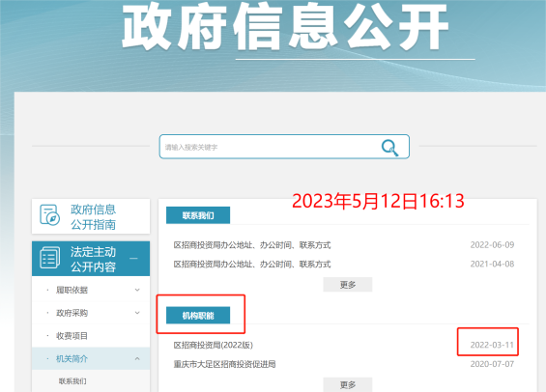Expand the 履职依据 chevron
The image size is (546, 392).
pos(137,290)
